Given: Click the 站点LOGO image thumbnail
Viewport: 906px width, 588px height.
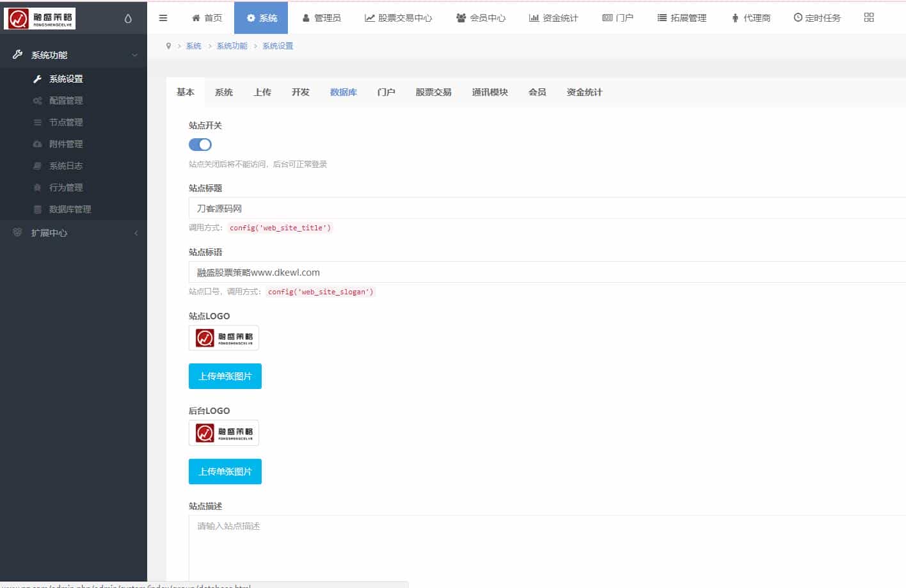Looking at the screenshot, I should point(224,338).
